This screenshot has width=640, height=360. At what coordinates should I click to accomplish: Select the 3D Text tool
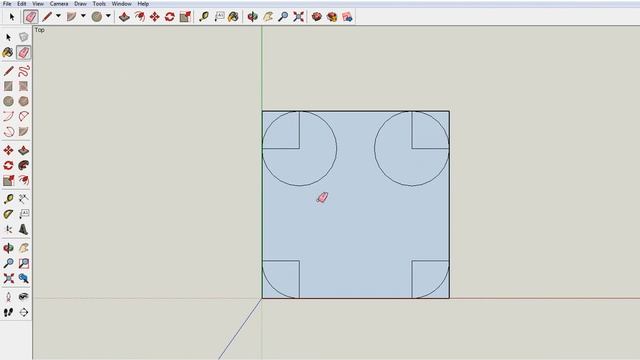coord(24,229)
